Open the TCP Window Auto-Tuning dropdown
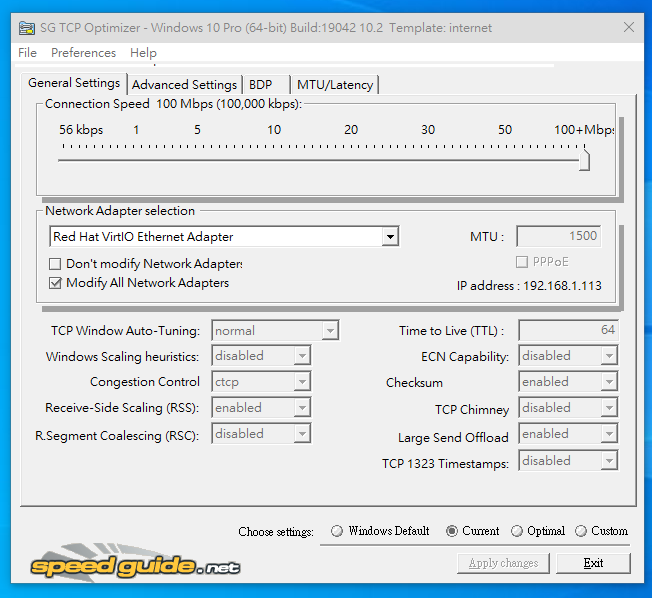Image resolution: width=652 pixels, height=598 pixels. (330, 331)
